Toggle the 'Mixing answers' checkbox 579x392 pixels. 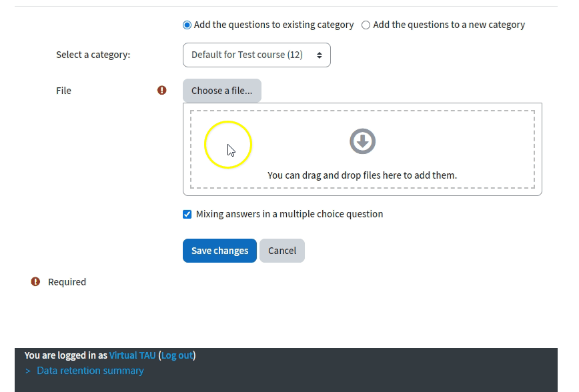point(187,215)
